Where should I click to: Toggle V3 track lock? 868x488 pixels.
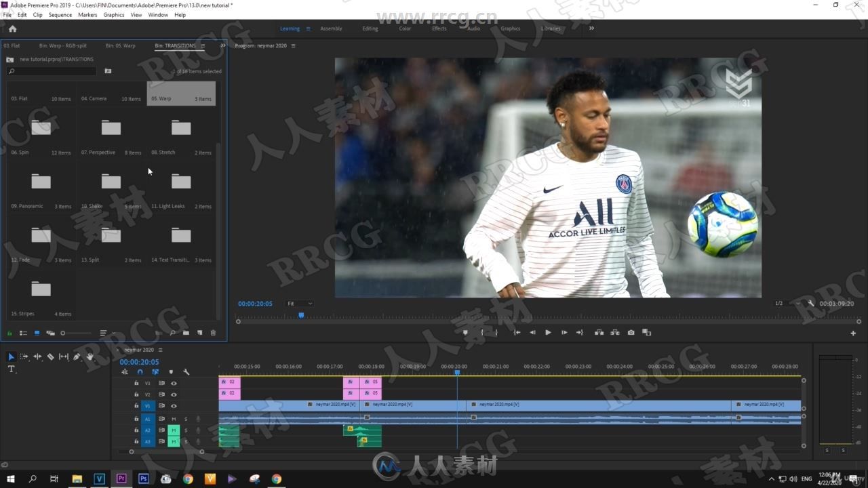136,383
